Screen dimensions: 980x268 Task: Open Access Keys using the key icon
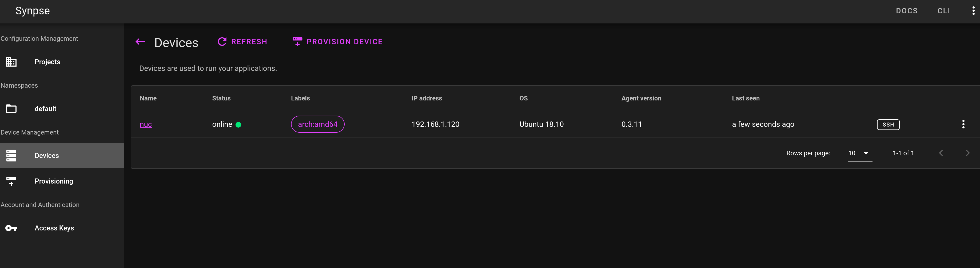11,228
